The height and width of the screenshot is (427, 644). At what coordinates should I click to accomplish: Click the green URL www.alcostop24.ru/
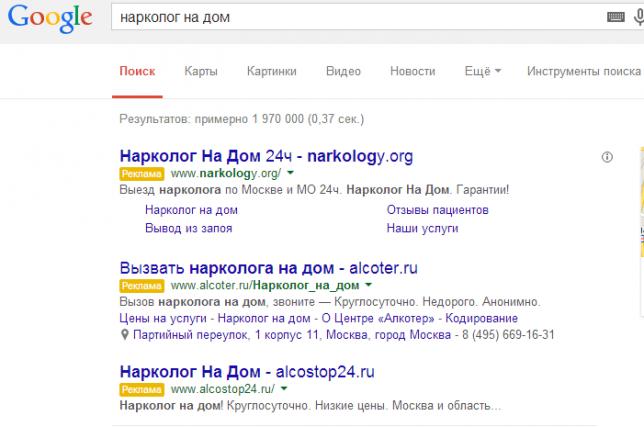(x=223, y=389)
